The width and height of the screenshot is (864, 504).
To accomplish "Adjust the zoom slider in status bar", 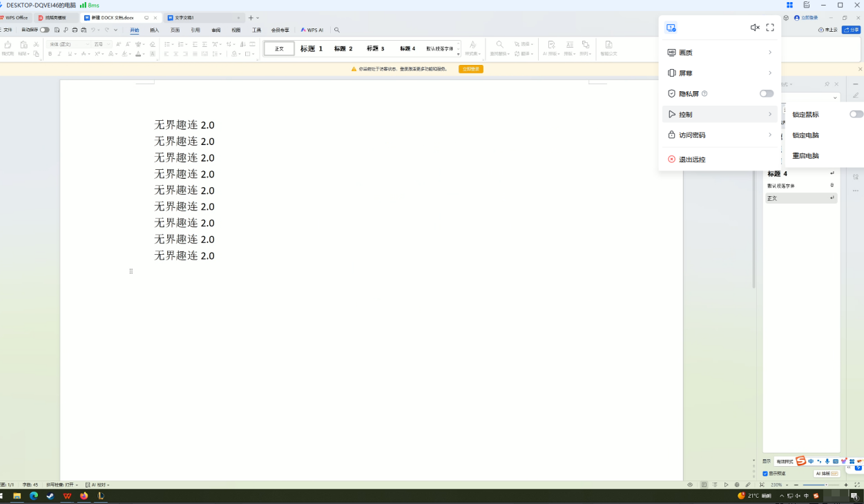I will [x=826, y=485].
